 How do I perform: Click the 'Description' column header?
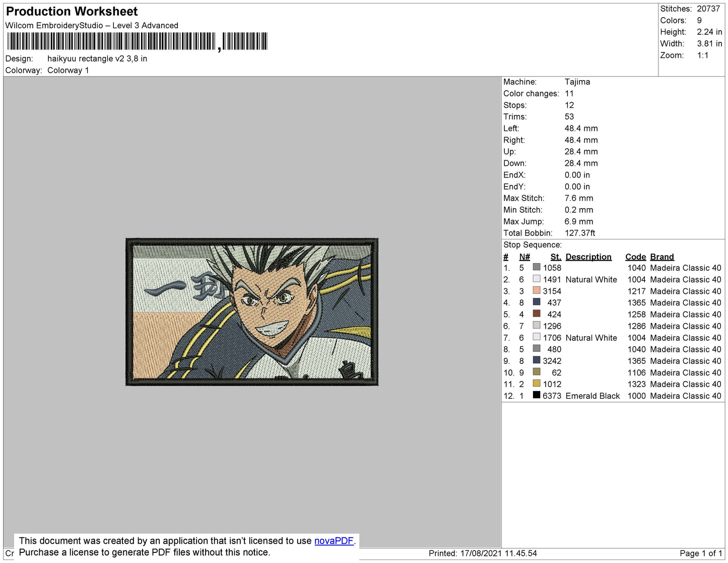(x=588, y=257)
